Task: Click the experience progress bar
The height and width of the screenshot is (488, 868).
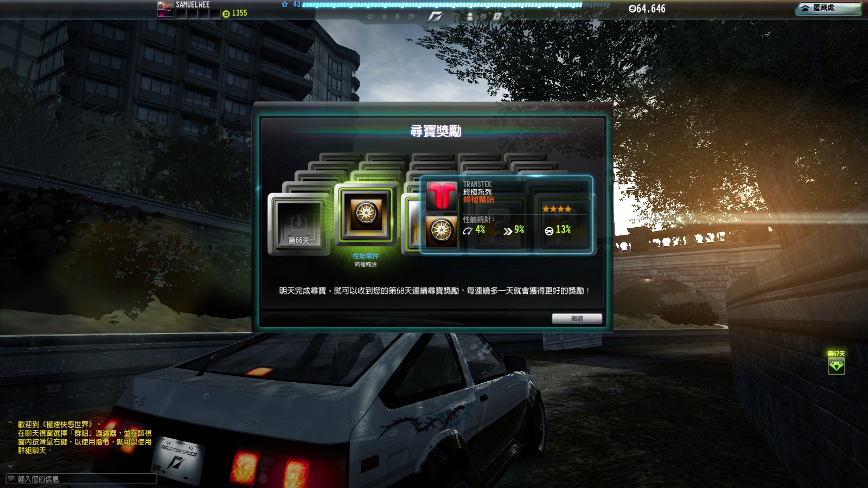Action: [456, 4]
